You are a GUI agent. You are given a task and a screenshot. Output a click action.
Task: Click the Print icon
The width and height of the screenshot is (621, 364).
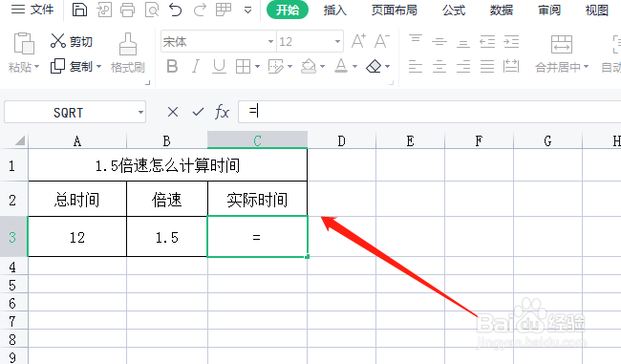coord(127,10)
